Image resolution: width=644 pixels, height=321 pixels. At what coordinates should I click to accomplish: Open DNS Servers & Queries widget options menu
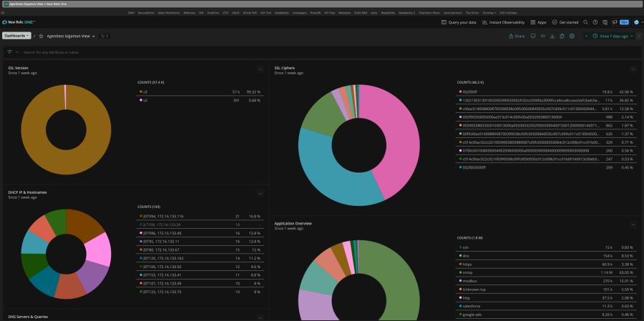pyautogui.click(x=260, y=317)
